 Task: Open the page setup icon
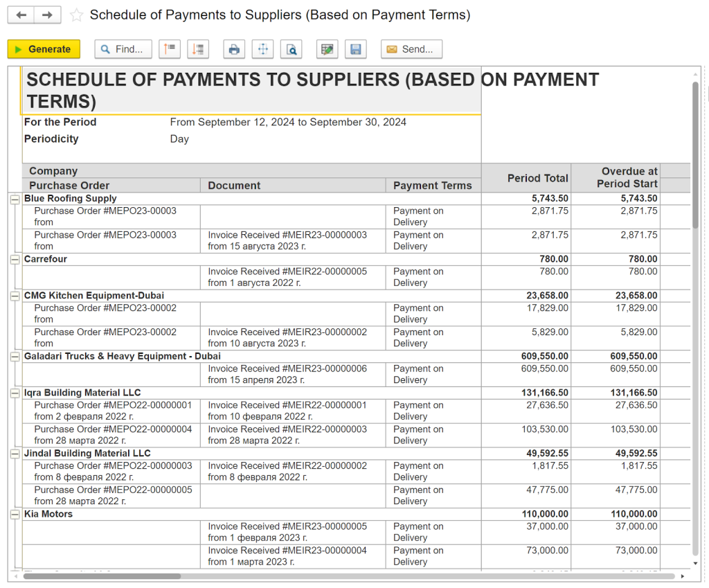[x=262, y=49]
